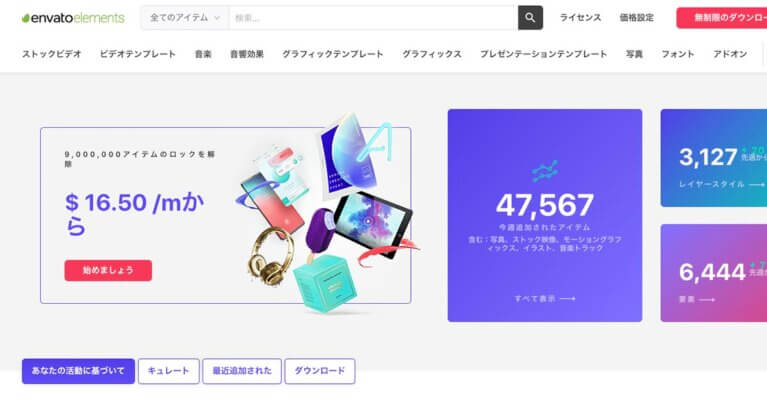Switch to the 最近追加された tab
This screenshot has height=403, width=767.
tap(242, 371)
